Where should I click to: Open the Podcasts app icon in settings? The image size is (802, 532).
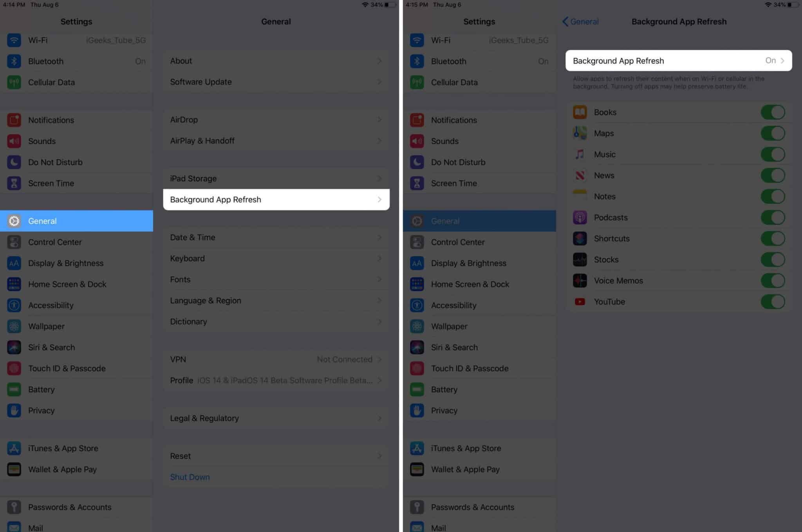coord(580,217)
